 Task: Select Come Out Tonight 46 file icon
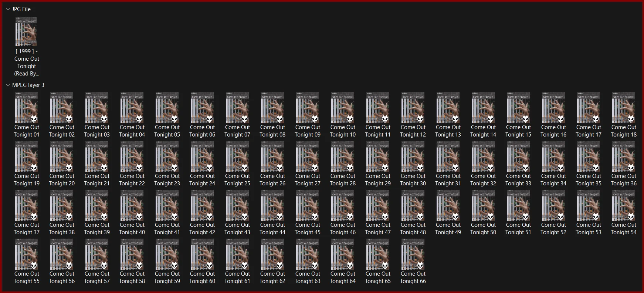(343, 205)
